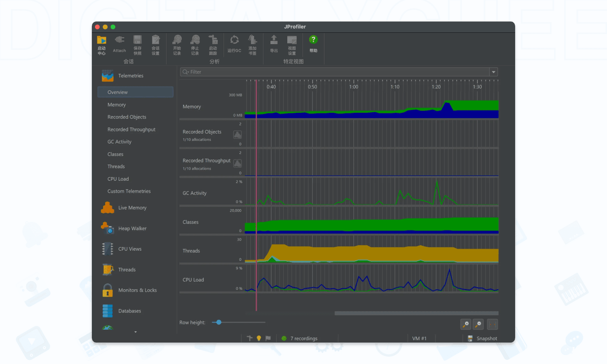
Task: Select CPU Load in sidebar
Action: pos(118,179)
